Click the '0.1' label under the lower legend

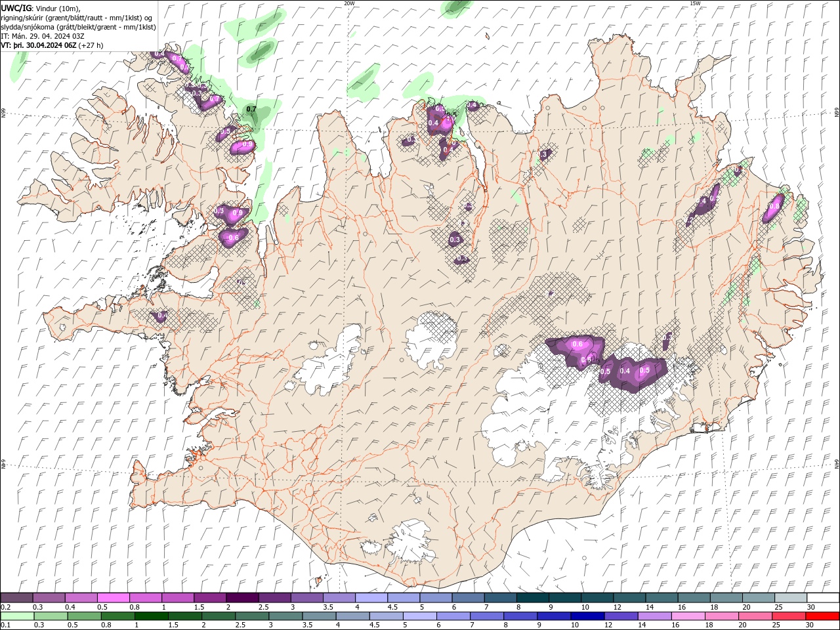5,625
